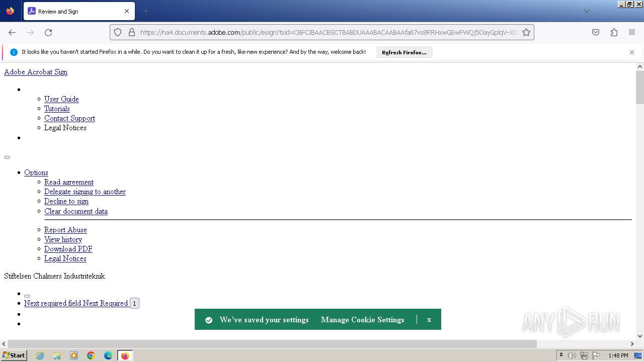Image resolution: width=644 pixels, height=362 pixels.
Task: Select Stiftelsen Chalmers Industriteknik text
Action: (54, 276)
